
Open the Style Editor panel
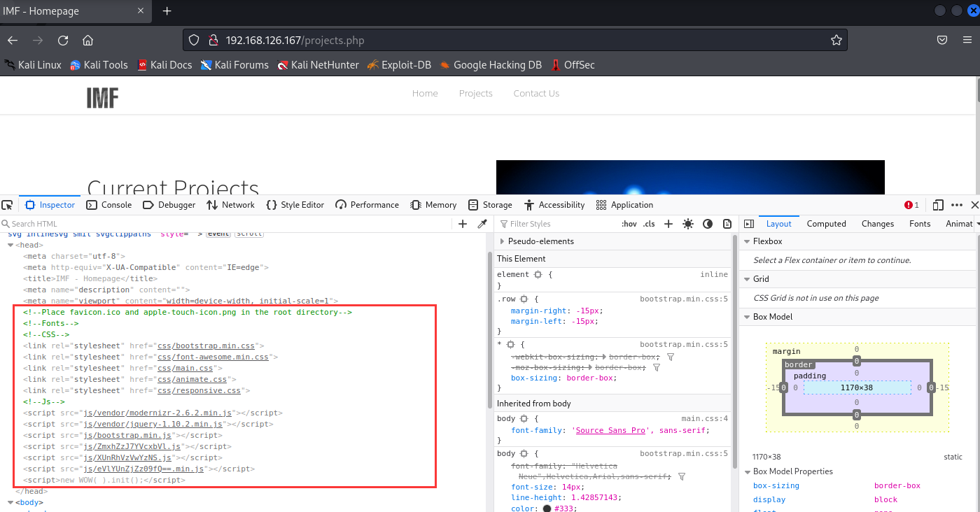(295, 205)
